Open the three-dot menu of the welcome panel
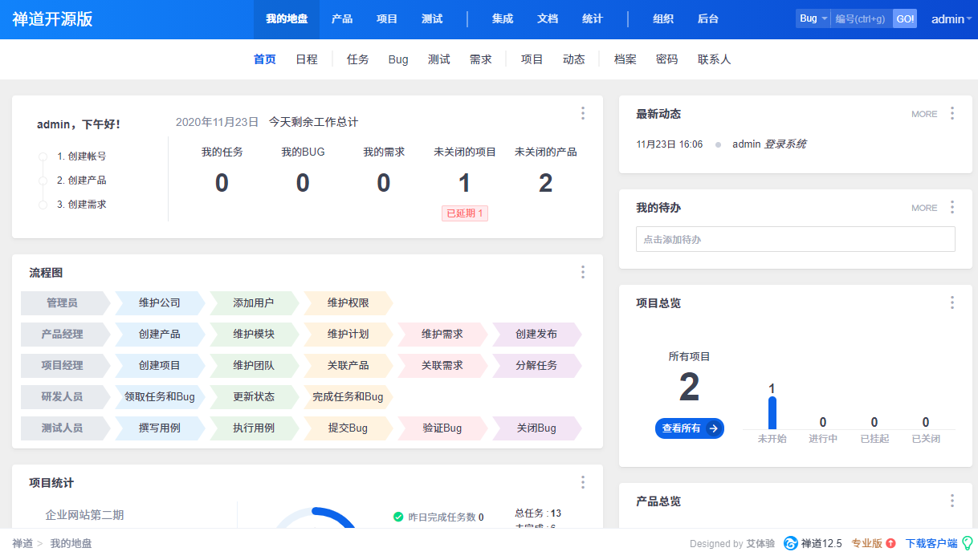The width and height of the screenshot is (978, 560). (x=583, y=113)
